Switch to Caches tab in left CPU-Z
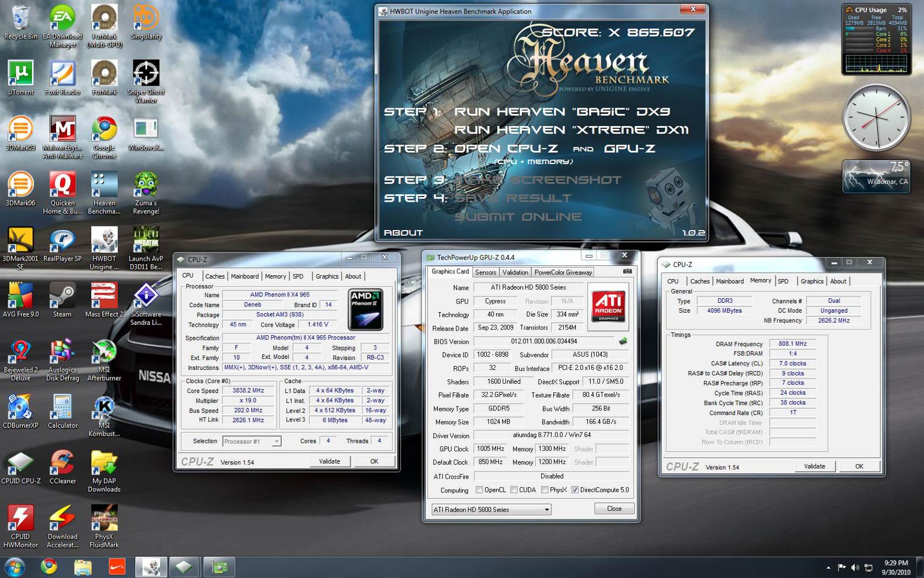The width and height of the screenshot is (924, 578). click(215, 276)
